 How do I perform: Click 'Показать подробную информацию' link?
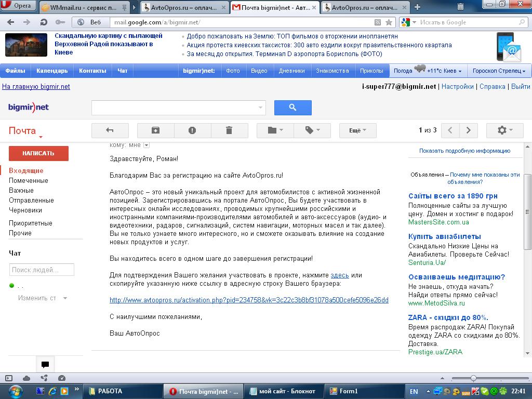[x=464, y=151]
